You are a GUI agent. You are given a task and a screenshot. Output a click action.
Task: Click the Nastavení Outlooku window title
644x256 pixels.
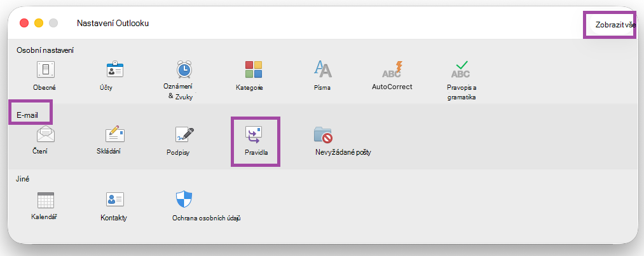(113, 24)
